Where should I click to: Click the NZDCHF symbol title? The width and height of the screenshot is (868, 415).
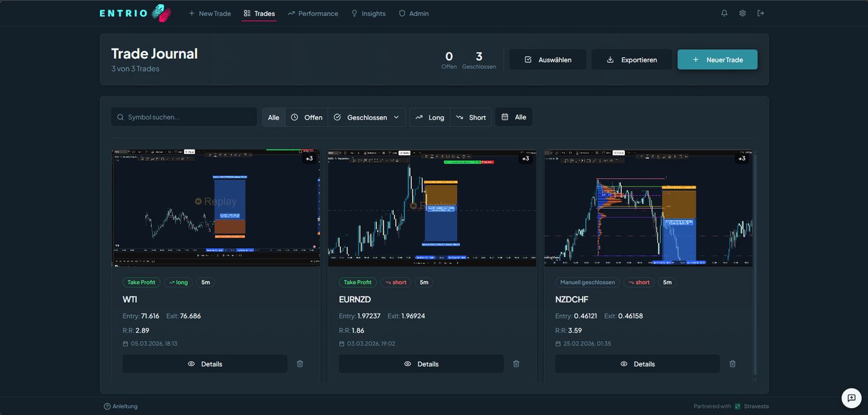(572, 300)
